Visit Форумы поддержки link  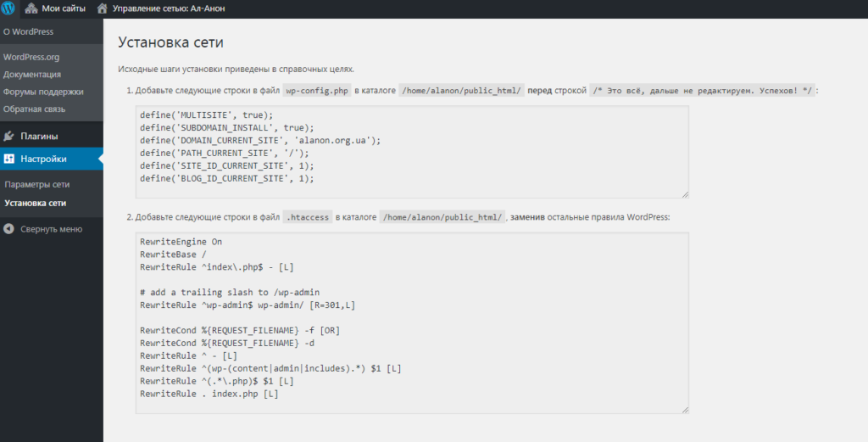43,92
